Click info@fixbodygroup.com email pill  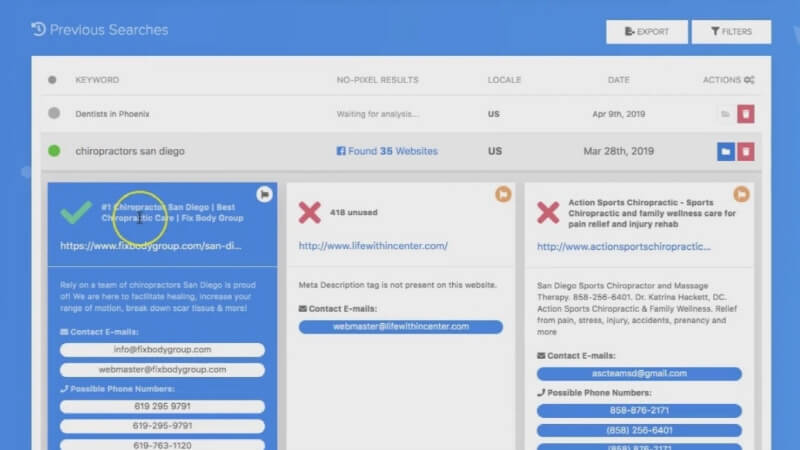pyautogui.click(x=162, y=349)
